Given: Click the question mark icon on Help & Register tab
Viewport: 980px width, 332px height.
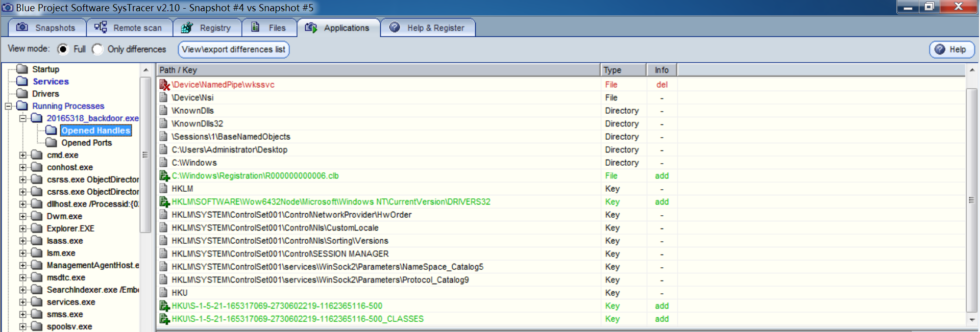Looking at the screenshot, I should [x=395, y=27].
